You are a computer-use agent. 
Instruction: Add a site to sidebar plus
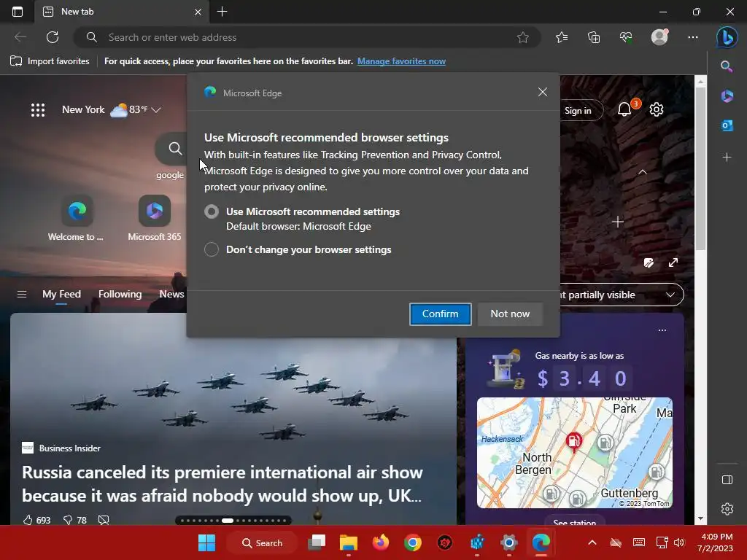pyautogui.click(x=727, y=157)
